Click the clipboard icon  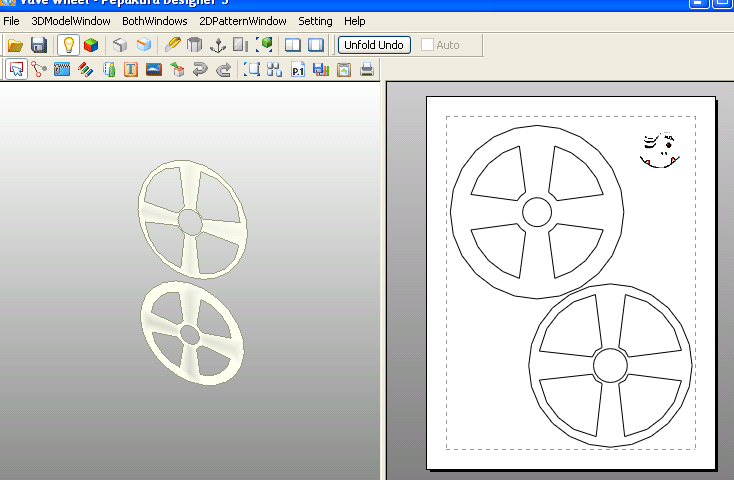pos(344,70)
